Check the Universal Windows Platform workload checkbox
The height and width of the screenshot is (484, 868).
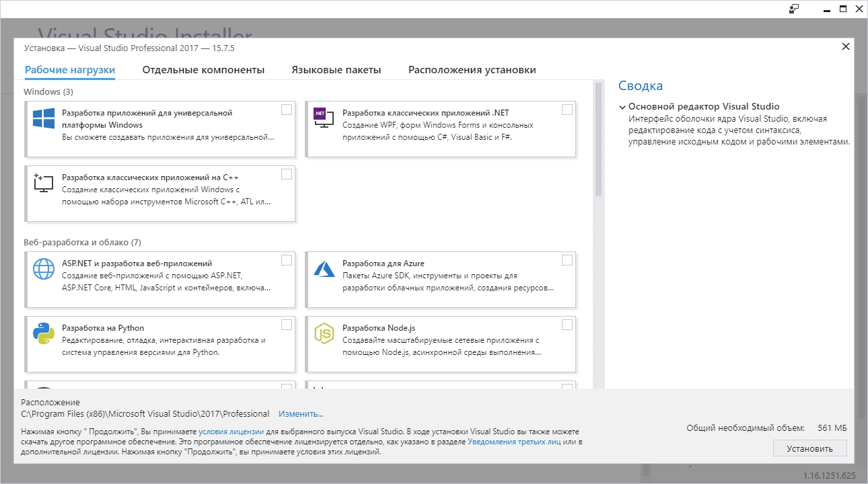287,110
